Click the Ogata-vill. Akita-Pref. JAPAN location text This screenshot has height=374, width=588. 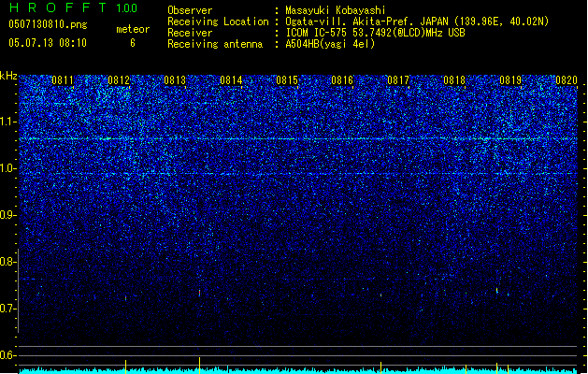click(417, 22)
